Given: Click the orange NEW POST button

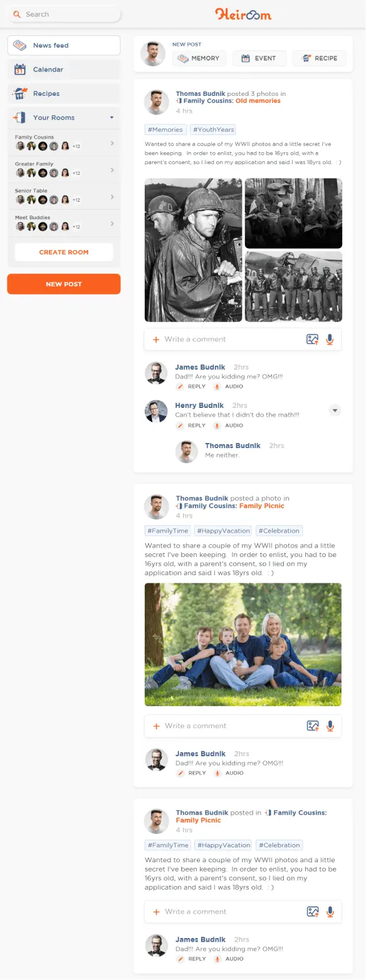Looking at the screenshot, I should coord(64,284).
